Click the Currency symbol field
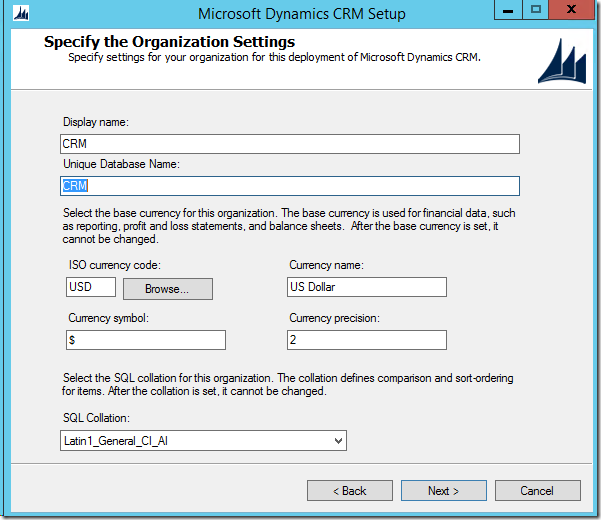601x520 pixels. (x=146, y=340)
